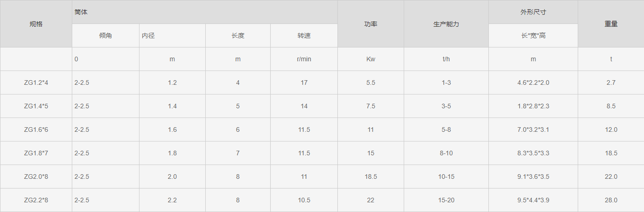
Task: Click the r/min unit cell
Action: click(304, 59)
